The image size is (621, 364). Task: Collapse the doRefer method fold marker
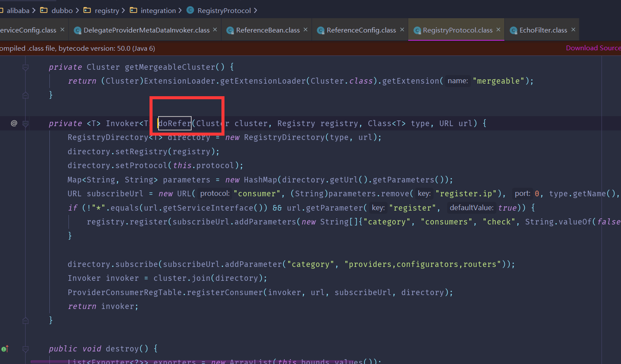pos(25,124)
